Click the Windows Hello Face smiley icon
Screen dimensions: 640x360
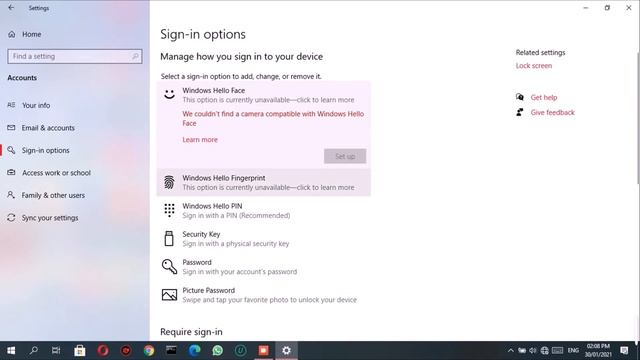click(x=169, y=95)
